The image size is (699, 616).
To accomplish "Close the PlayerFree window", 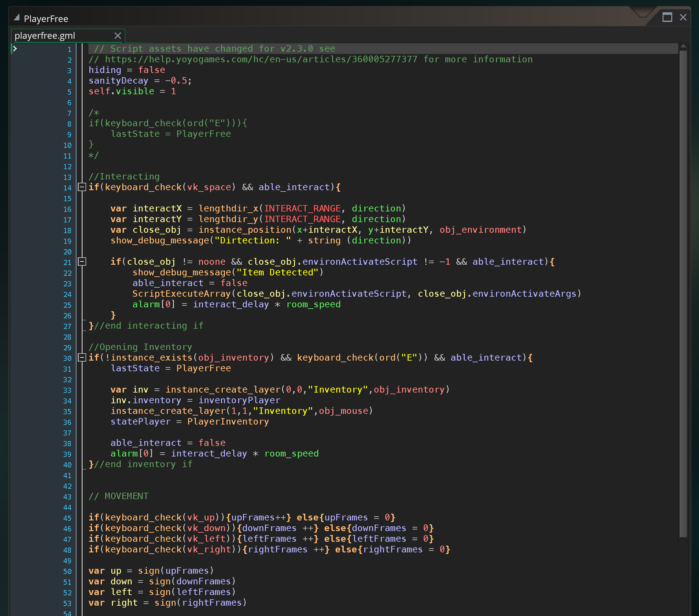I will point(683,17).
